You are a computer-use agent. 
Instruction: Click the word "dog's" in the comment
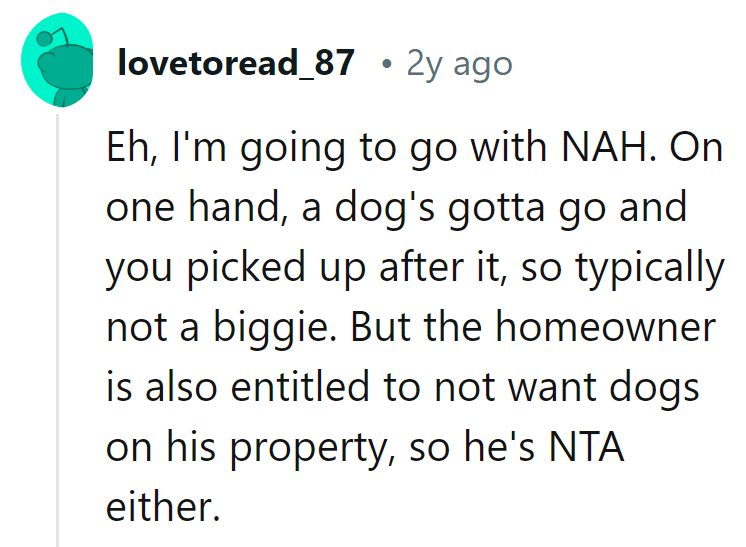point(384,210)
